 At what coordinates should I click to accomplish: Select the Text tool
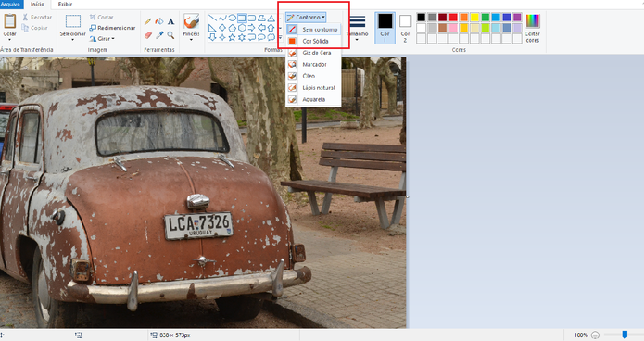click(170, 21)
